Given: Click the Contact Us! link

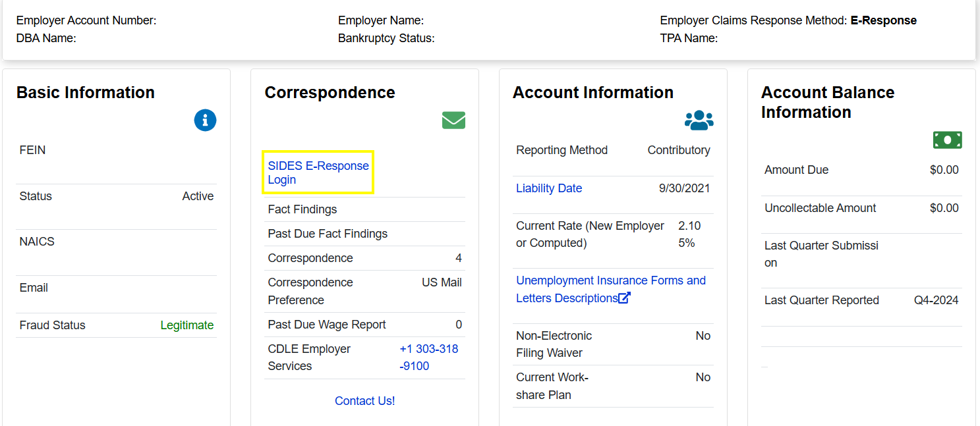Looking at the screenshot, I should pos(364,401).
